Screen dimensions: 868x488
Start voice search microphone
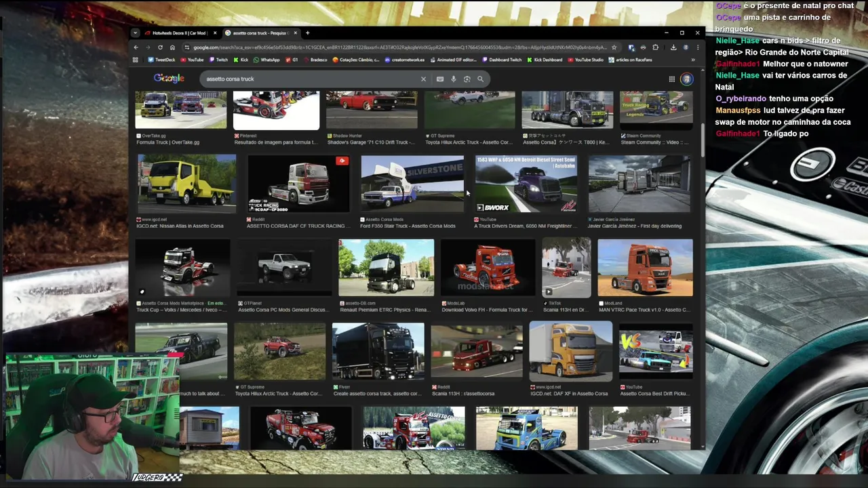click(x=454, y=79)
